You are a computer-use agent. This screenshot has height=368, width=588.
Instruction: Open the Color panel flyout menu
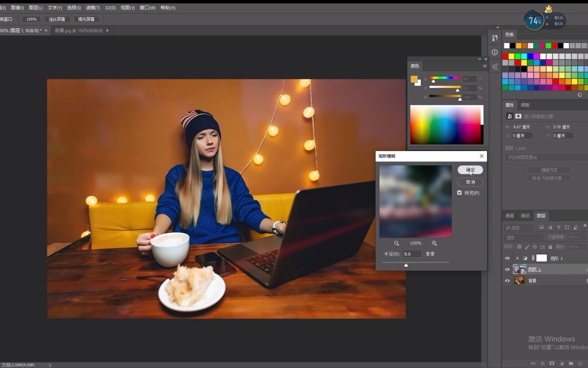coord(485,66)
